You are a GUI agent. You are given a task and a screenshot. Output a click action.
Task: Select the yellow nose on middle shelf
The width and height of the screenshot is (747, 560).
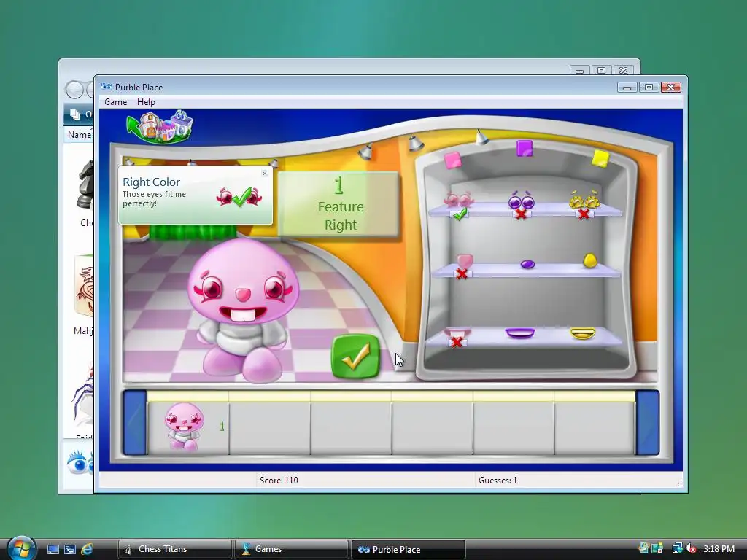tap(589, 260)
